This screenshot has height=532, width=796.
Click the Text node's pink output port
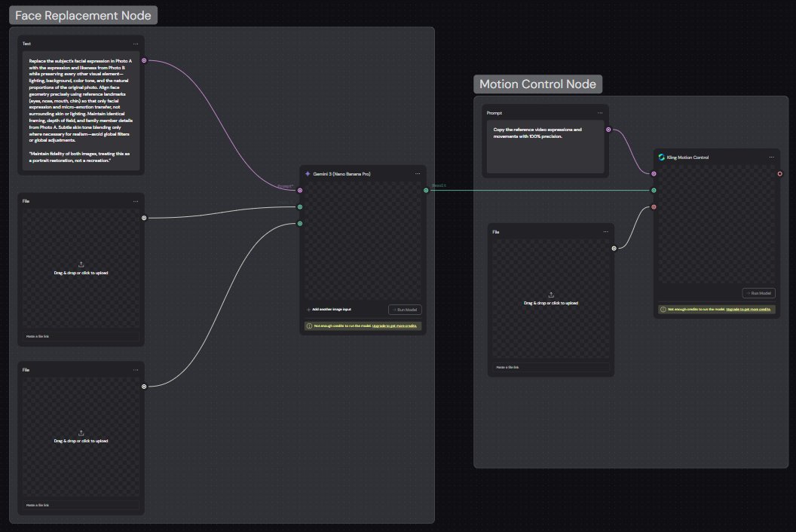[x=144, y=60]
